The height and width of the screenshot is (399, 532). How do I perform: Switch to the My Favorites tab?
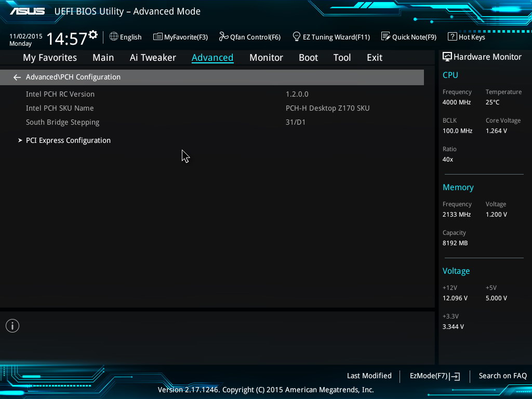[x=50, y=58]
